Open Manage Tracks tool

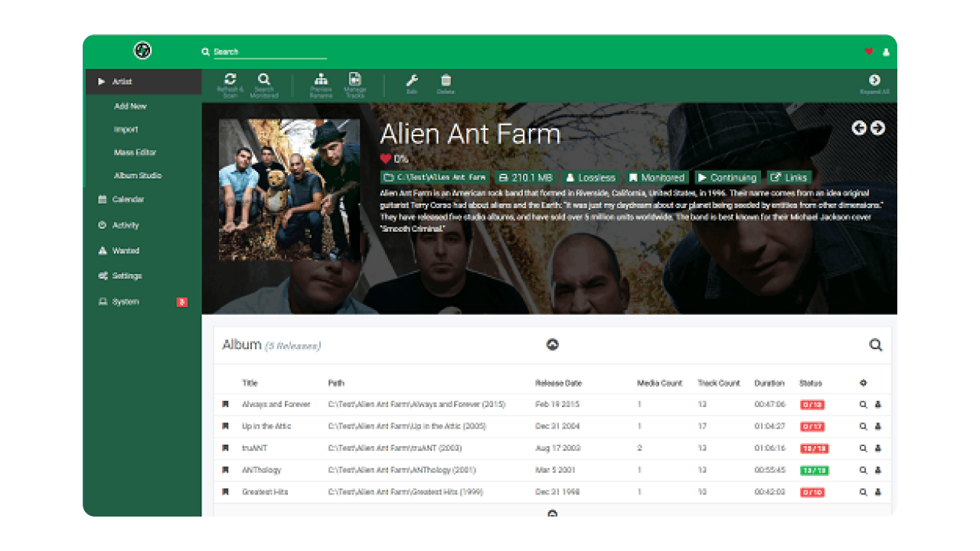tap(354, 80)
